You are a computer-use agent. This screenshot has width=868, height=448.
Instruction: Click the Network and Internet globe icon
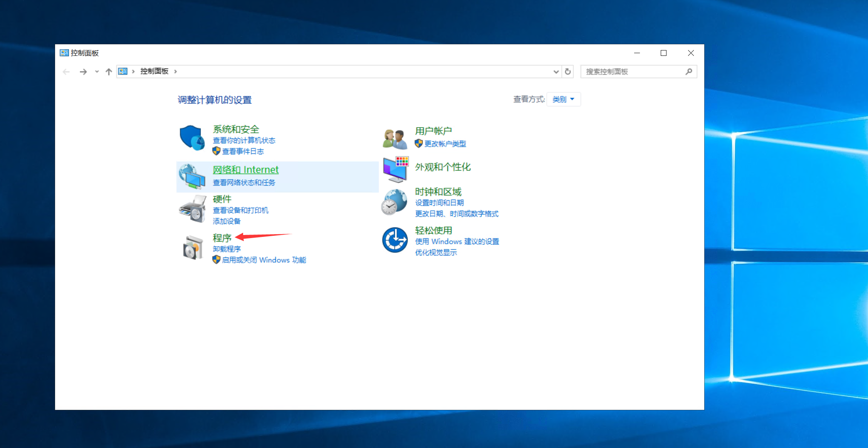[x=192, y=177]
